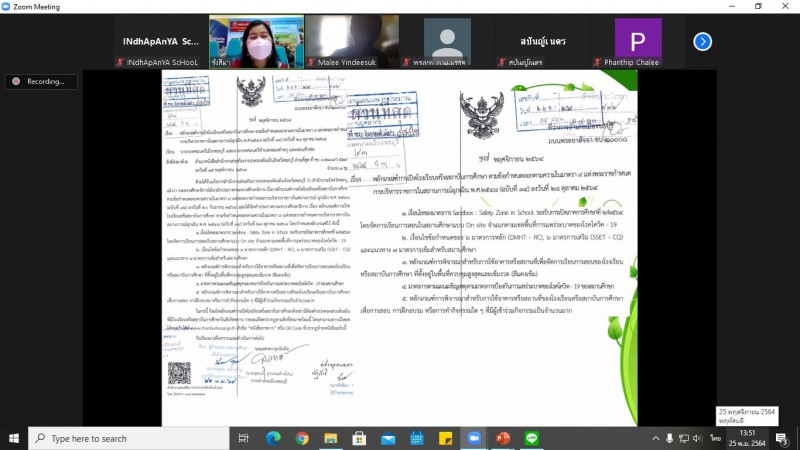This screenshot has height=450, width=800.
Task: Open Mail app from taskbar
Action: click(388, 438)
